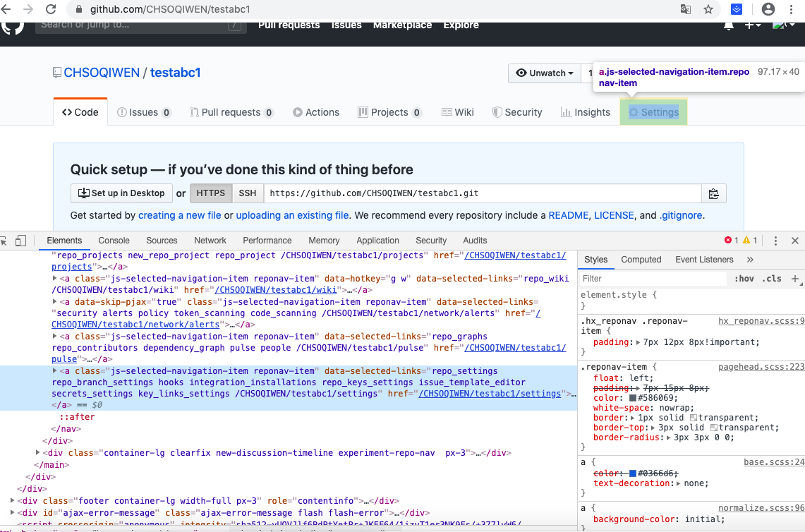Image resolution: width=805 pixels, height=532 pixels.
Task: Open the GitHub plus create menu
Action: (753, 25)
